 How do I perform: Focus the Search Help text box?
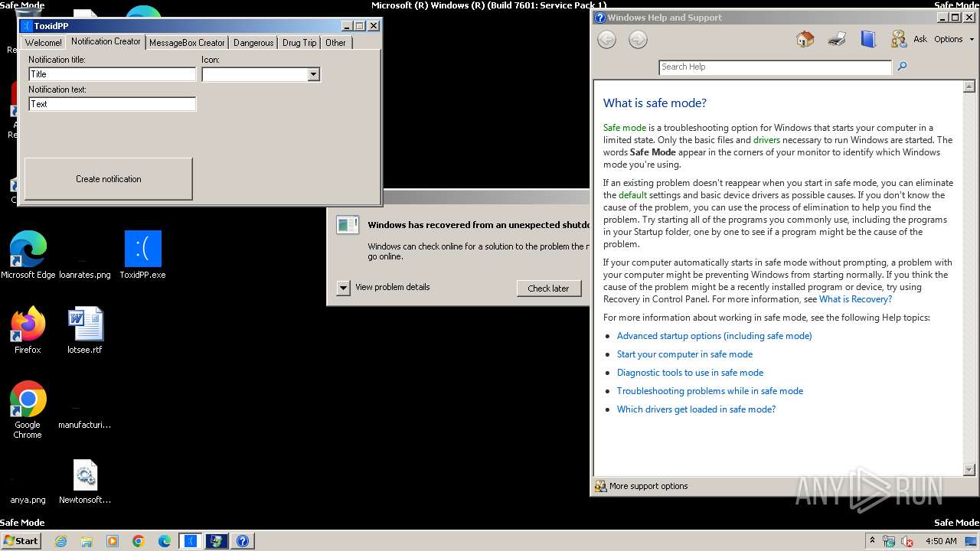pyautogui.click(x=775, y=67)
